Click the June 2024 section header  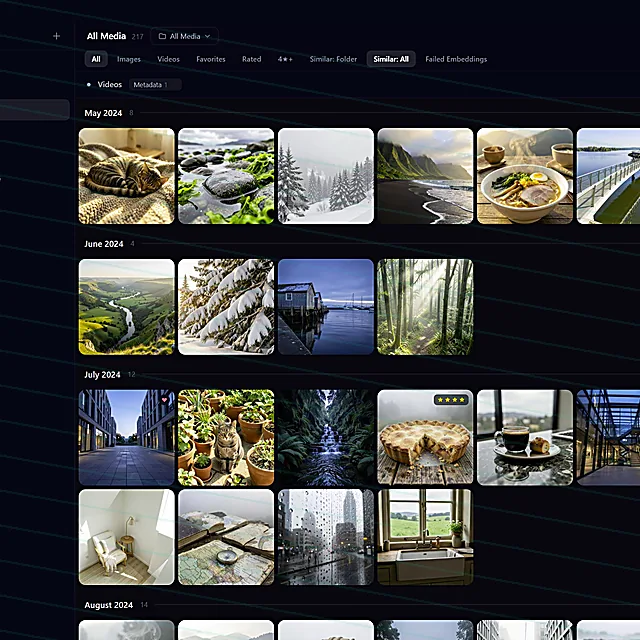tap(104, 244)
